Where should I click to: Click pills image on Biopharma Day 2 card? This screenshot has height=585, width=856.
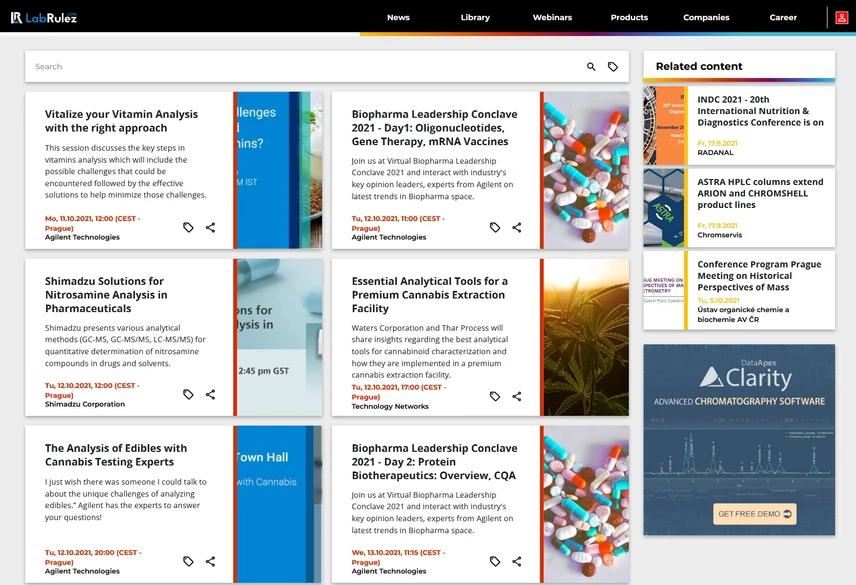(x=586, y=504)
